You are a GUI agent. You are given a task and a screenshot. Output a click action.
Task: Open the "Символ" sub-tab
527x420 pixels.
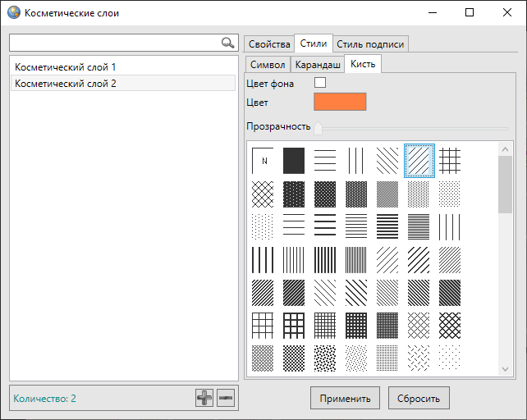pyautogui.click(x=268, y=65)
